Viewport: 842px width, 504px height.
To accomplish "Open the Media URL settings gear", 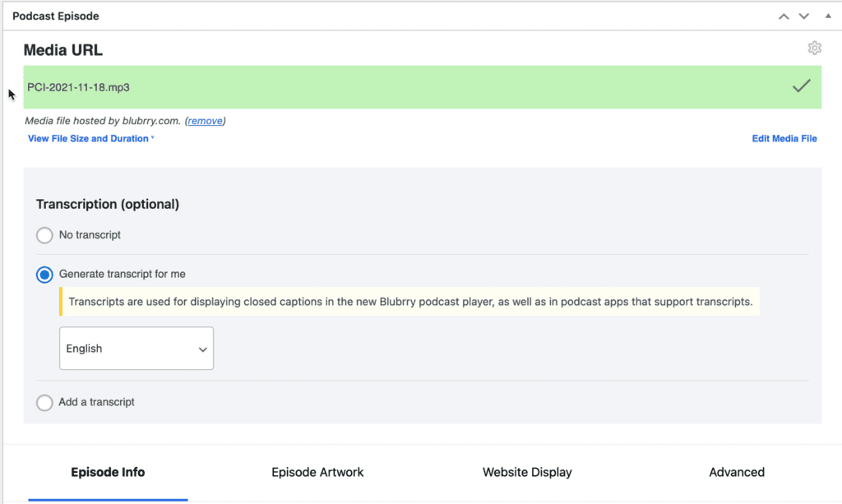I will [x=814, y=49].
